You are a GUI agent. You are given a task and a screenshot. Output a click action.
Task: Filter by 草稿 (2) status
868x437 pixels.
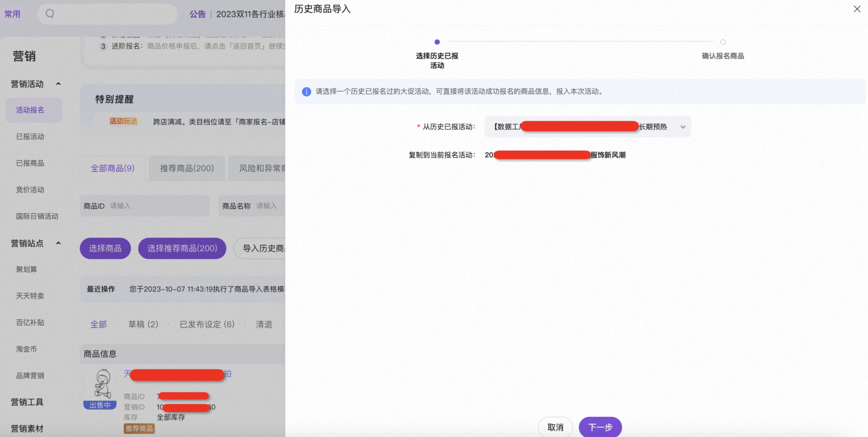pos(143,324)
